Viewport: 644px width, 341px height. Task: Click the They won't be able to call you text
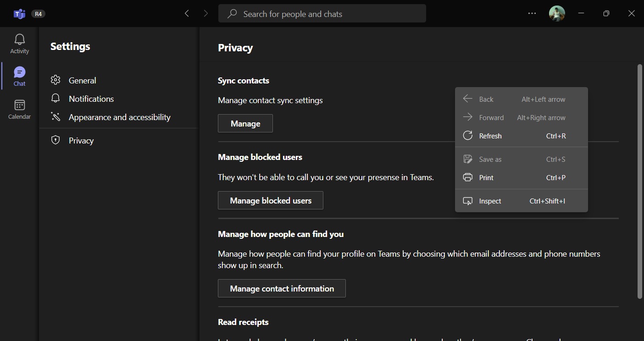[326, 177]
